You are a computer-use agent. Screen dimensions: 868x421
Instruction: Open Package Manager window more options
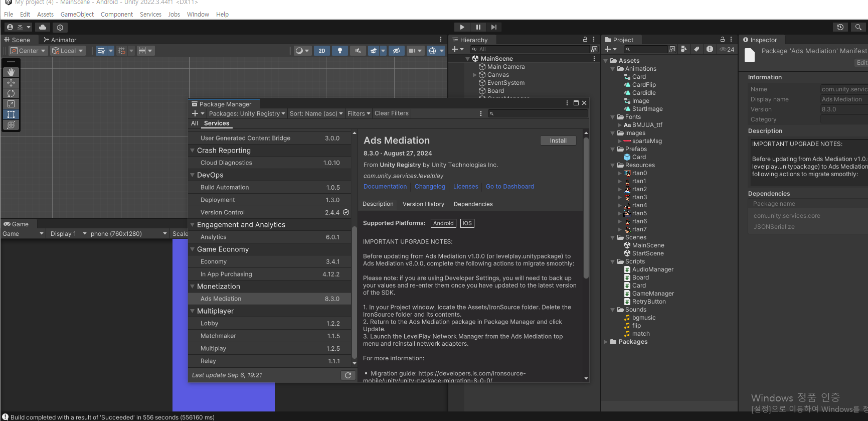(567, 103)
